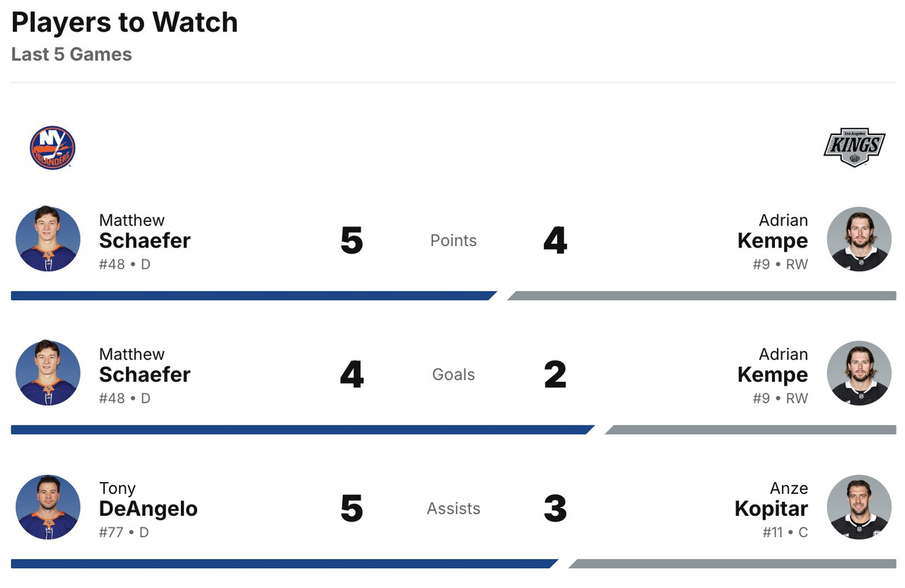Open Adrian Kempe's headshot in Points row
The height and width of the screenshot is (588, 905).
coord(859,239)
